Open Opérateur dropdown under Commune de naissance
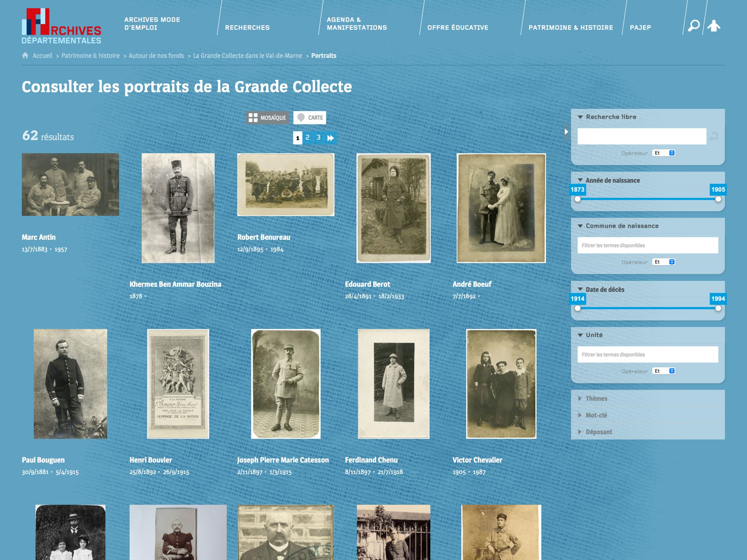 [664, 262]
